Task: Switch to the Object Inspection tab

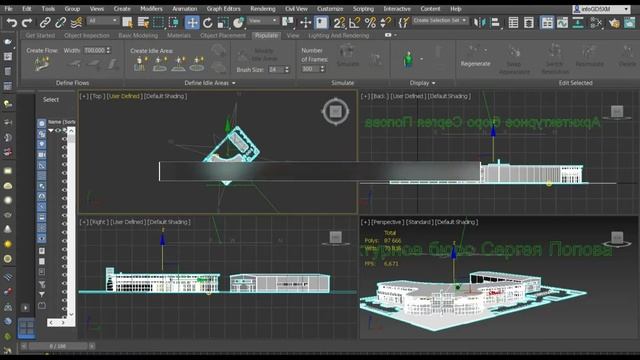Action: [x=87, y=36]
